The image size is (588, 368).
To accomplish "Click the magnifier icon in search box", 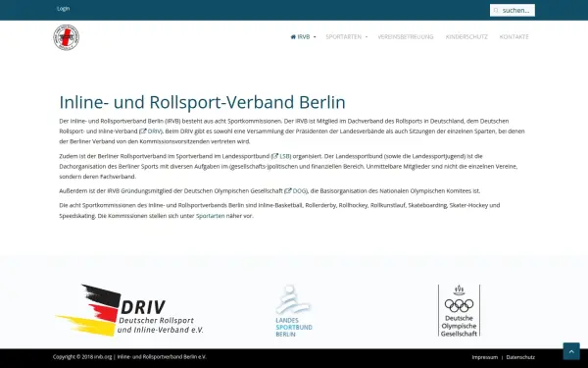I will (x=496, y=11).
